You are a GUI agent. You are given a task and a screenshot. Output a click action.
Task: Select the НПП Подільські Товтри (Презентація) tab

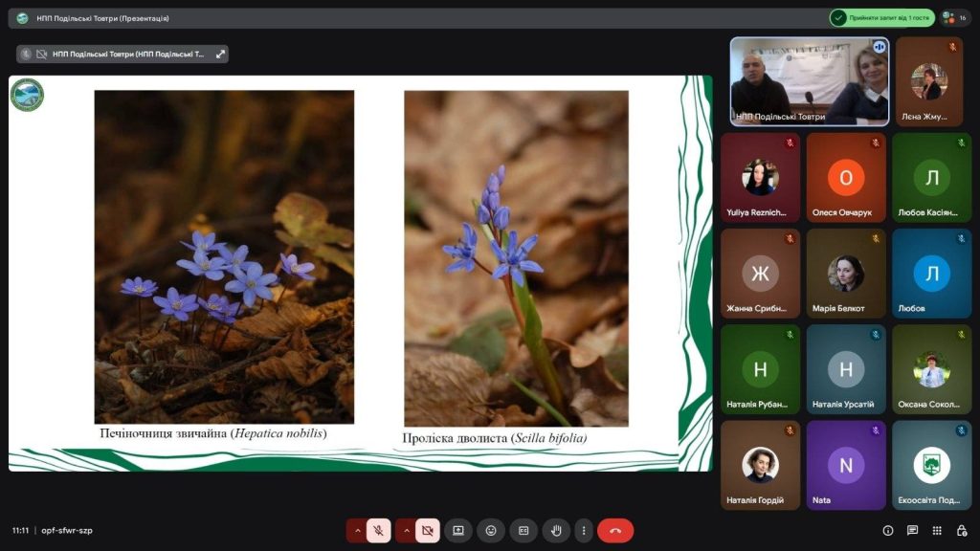(x=103, y=18)
